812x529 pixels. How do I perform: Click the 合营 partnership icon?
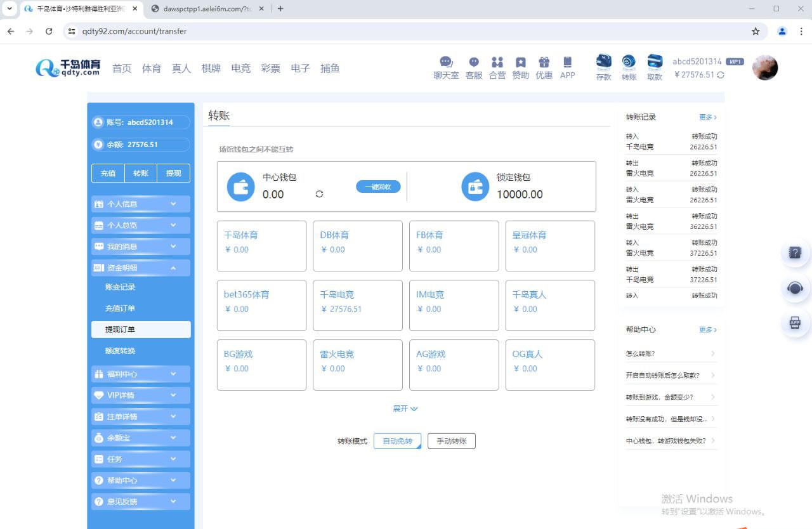click(497, 68)
